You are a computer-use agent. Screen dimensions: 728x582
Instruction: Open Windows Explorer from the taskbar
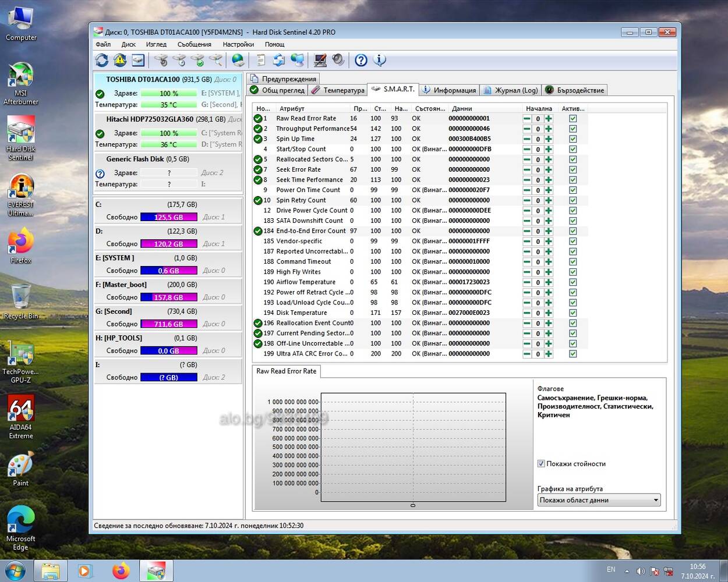(x=51, y=571)
